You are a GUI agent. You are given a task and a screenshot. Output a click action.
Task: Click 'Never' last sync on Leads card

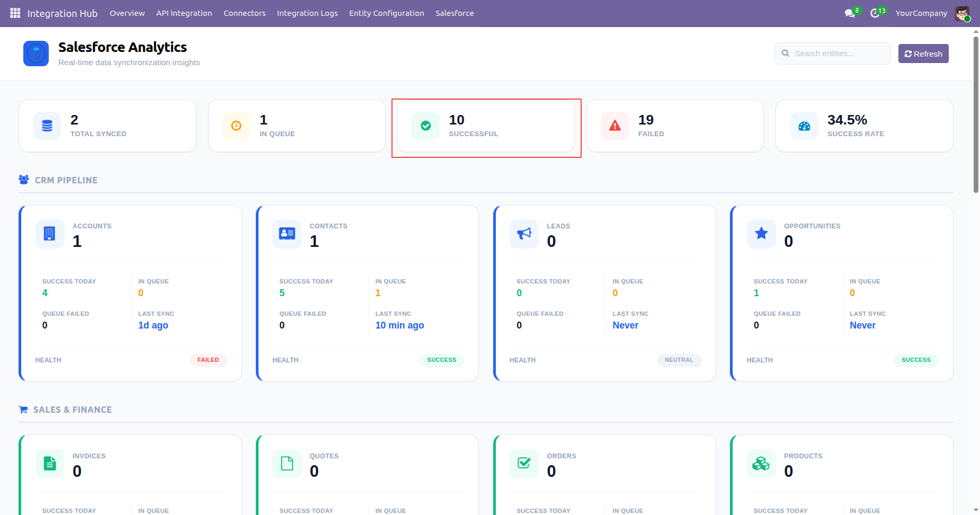tap(626, 325)
